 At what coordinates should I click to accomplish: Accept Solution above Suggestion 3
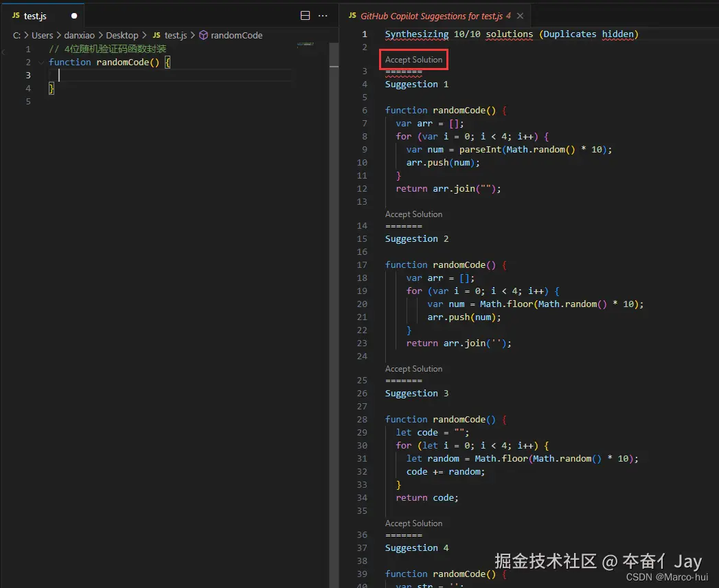[413, 369]
